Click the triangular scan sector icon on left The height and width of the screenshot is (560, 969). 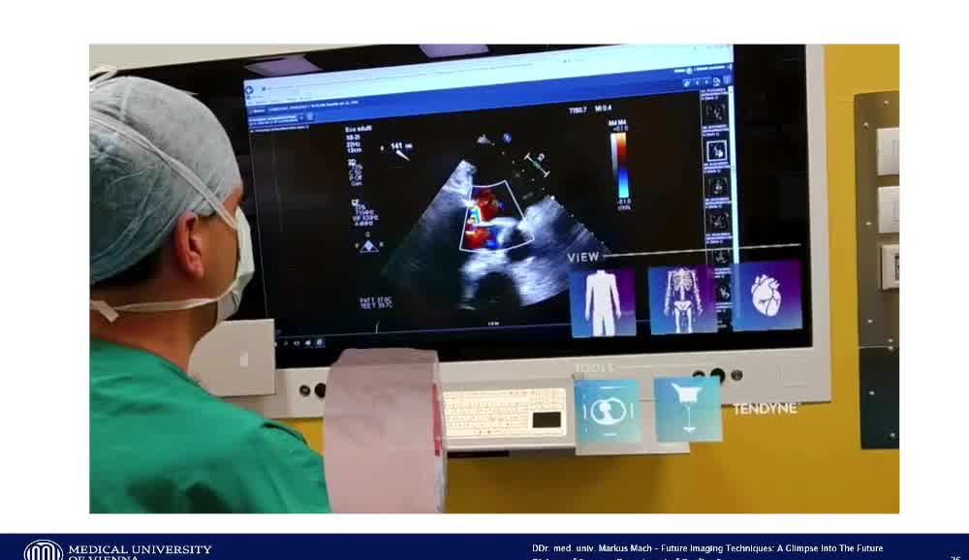[x=368, y=245]
